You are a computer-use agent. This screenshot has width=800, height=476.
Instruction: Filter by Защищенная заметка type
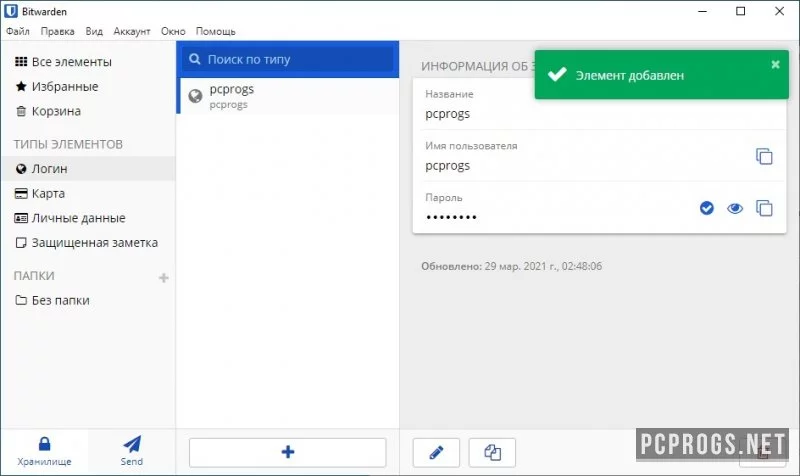click(89, 243)
